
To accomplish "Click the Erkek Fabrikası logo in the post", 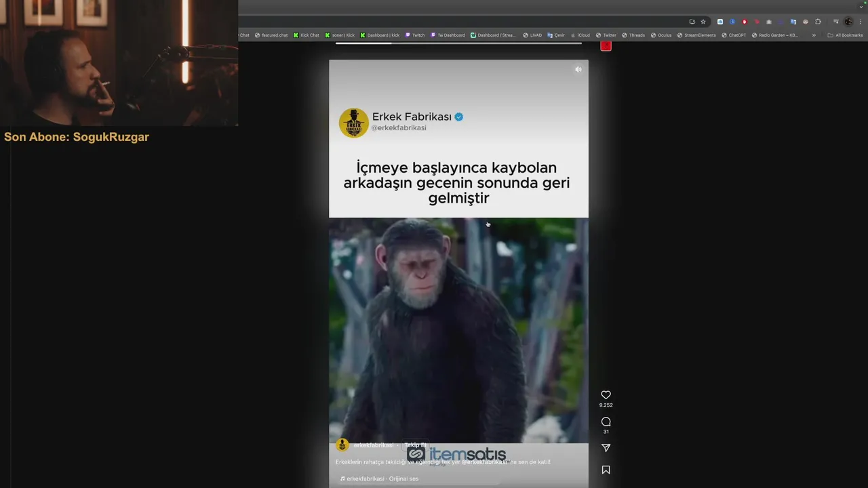I will pyautogui.click(x=353, y=123).
